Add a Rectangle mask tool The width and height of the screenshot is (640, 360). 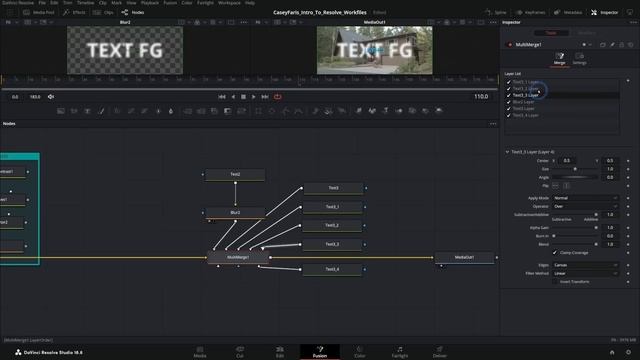click(258, 111)
